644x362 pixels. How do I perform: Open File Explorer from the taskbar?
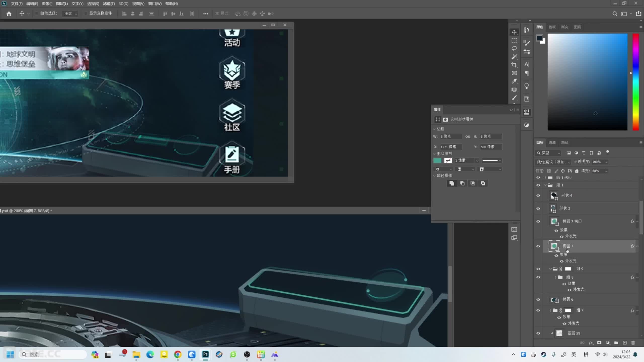click(136, 355)
